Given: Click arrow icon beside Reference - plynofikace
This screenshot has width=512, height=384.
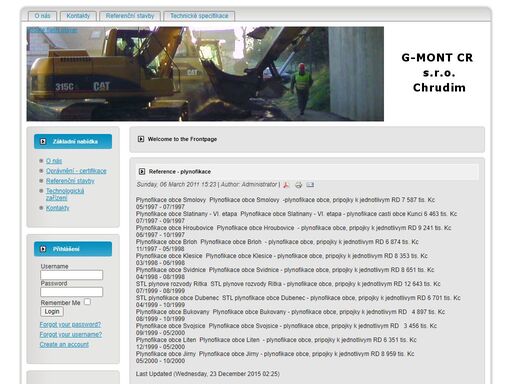Looking at the screenshot, I should click(142, 171).
